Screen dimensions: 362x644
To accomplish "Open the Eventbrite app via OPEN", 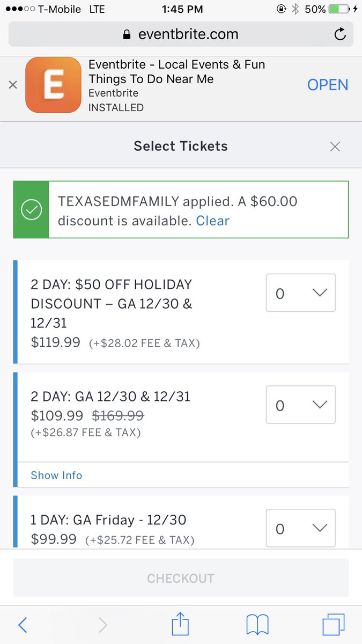I will pyautogui.click(x=327, y=85).
